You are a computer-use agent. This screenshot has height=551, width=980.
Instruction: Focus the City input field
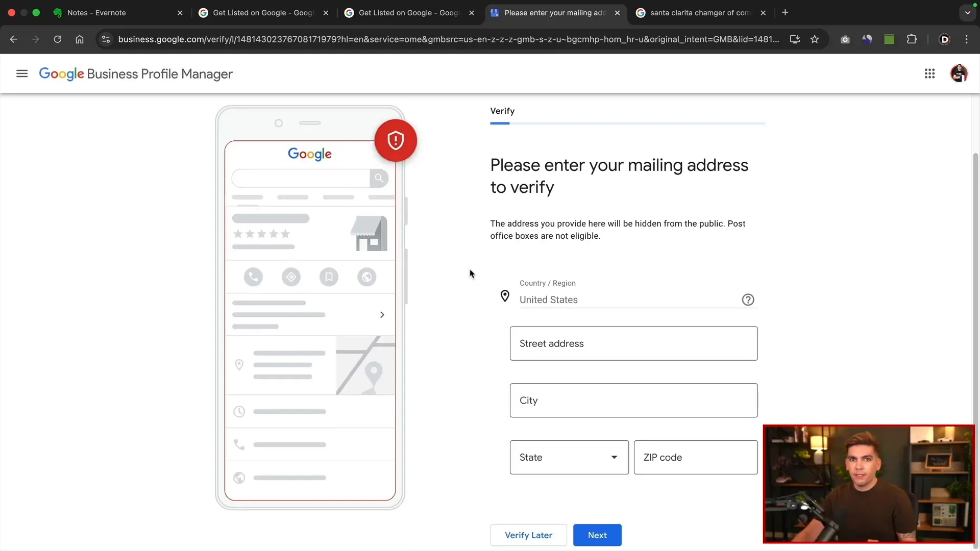[633, 400]
